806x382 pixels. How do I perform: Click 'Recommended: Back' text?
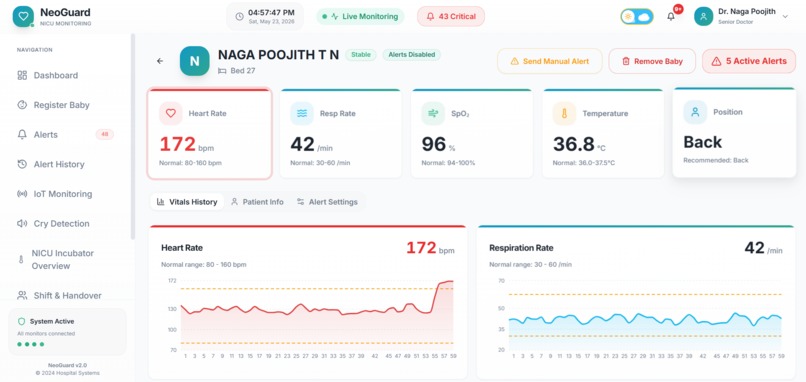click(716, 160)
